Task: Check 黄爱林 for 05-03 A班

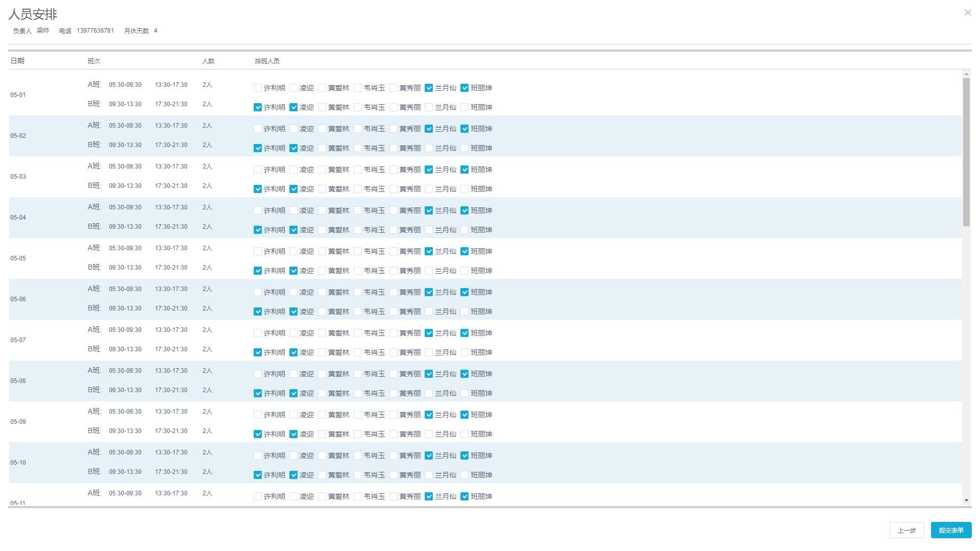Action: [x=322, y=170]
